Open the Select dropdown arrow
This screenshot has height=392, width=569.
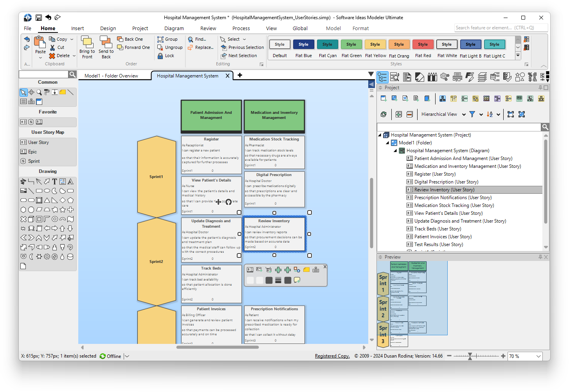244,39
